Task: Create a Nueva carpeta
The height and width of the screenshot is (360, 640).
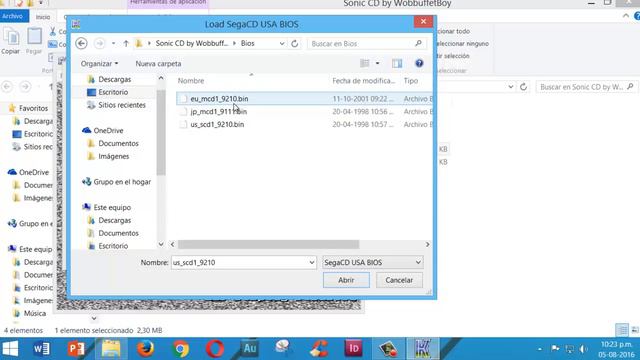Action: pos(158,64)
